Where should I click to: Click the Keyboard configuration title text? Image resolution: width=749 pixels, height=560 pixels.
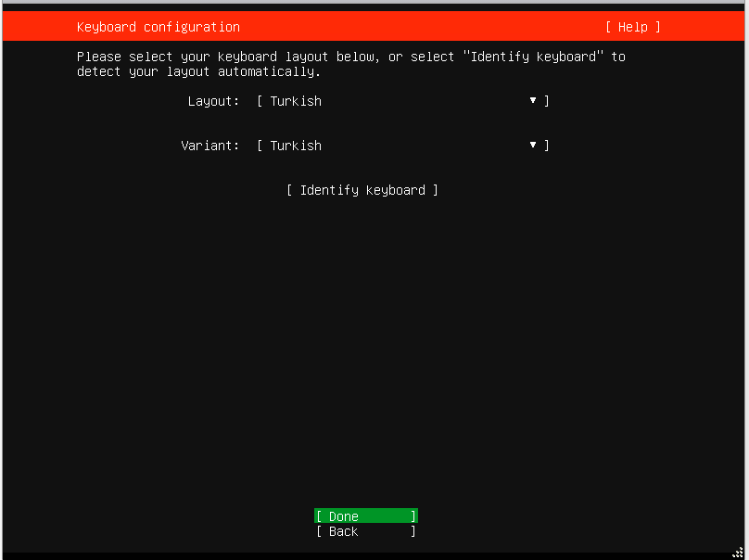tap(158, 27)
